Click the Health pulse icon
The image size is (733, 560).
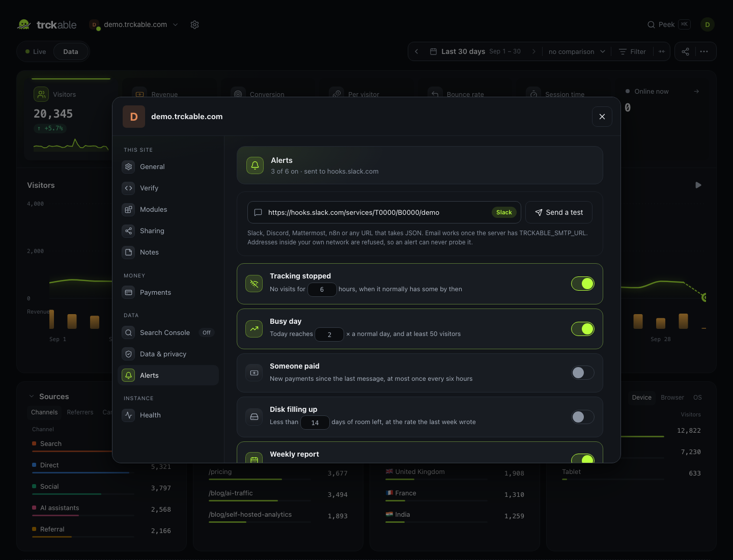tap(128, 415)
